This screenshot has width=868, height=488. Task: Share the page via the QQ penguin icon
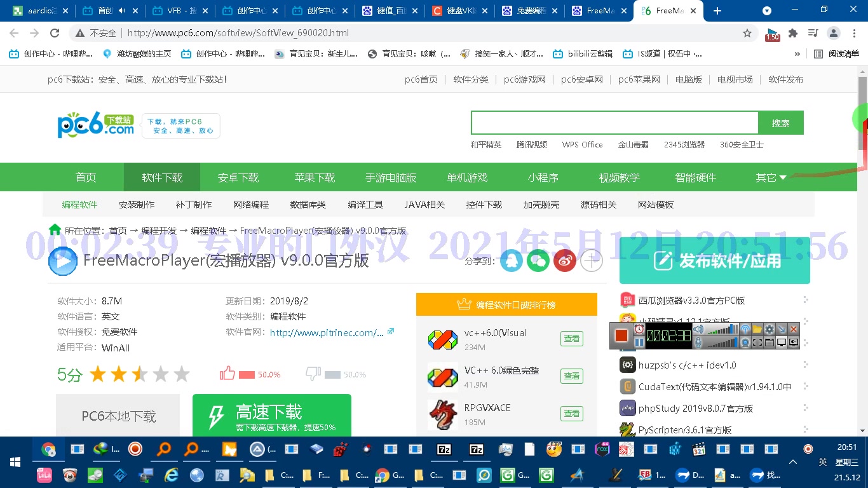click(x=512, y=261)
